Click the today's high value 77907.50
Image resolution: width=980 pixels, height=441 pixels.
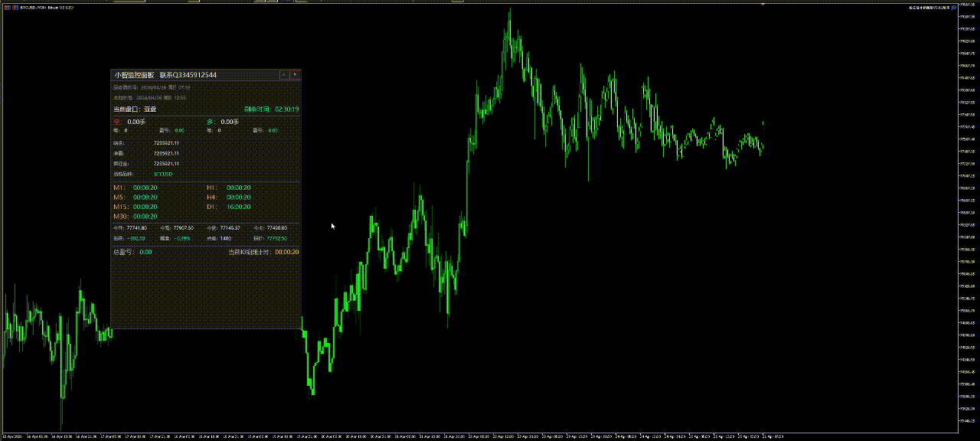[183, 228]
